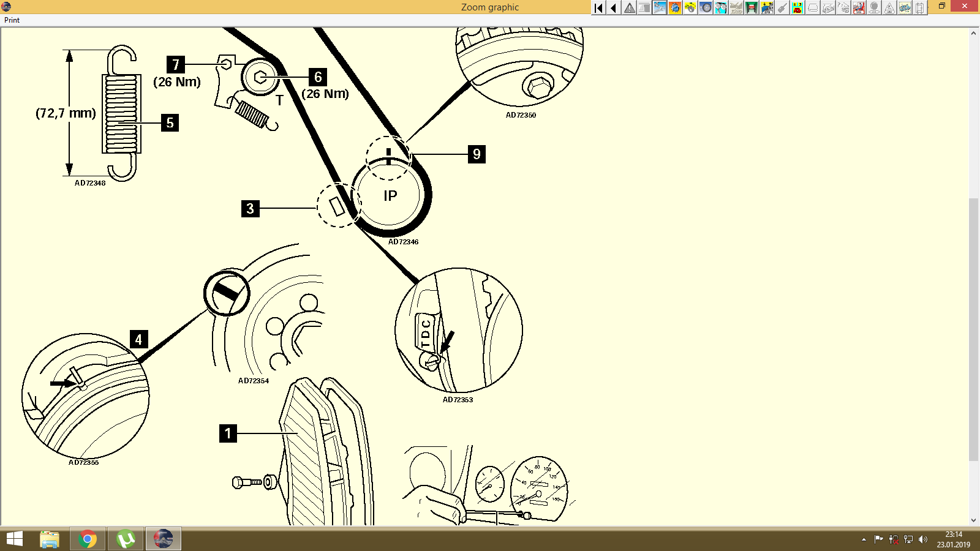Viewport: 980px width, 551px height.
Task: Go to the first graphic navigation icon
Action: point(598,7)
